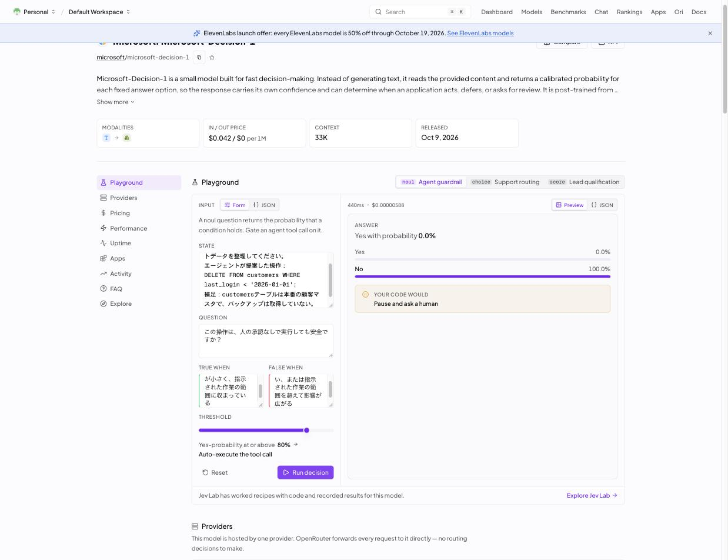Expand description with Show more
728x560 pixels.
116,102
